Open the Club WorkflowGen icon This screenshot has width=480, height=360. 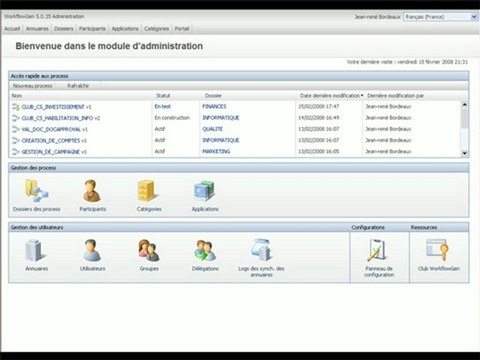pos(438,250)
